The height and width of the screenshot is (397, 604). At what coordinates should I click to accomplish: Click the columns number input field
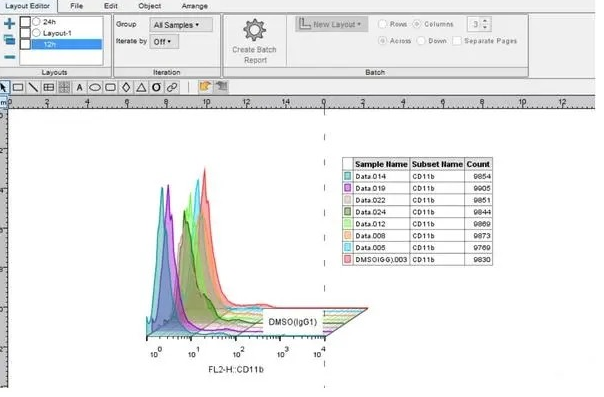click(475, 24)
